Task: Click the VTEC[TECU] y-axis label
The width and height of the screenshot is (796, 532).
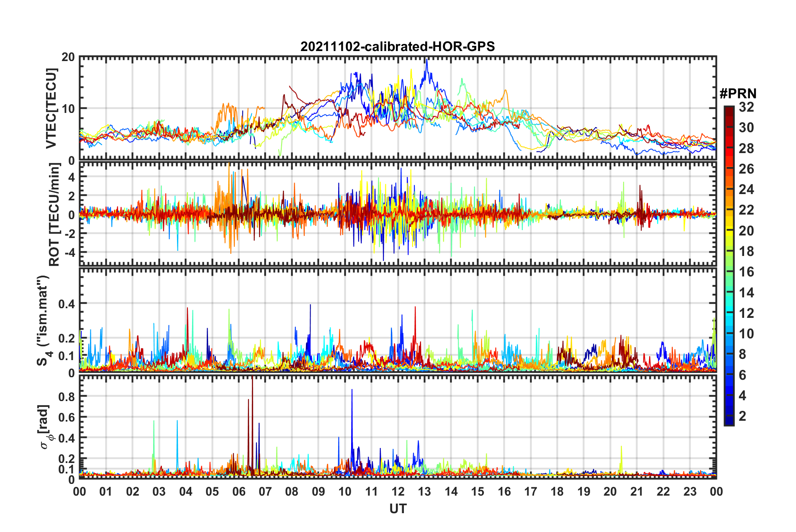Action: [x=51, y=108]
